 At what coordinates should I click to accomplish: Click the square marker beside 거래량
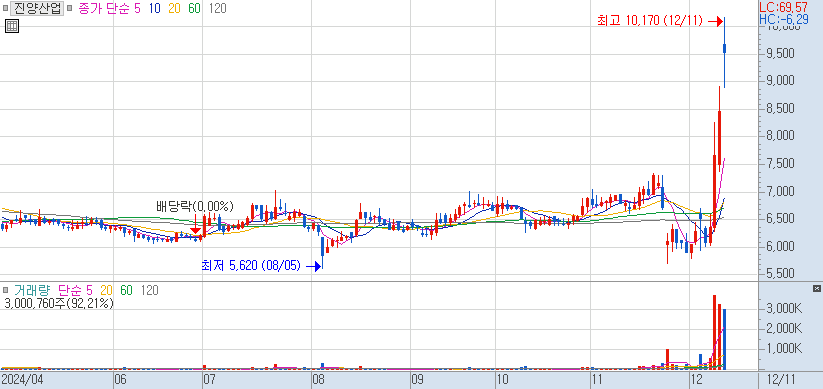pyautogui.click(x=5, y=290)
